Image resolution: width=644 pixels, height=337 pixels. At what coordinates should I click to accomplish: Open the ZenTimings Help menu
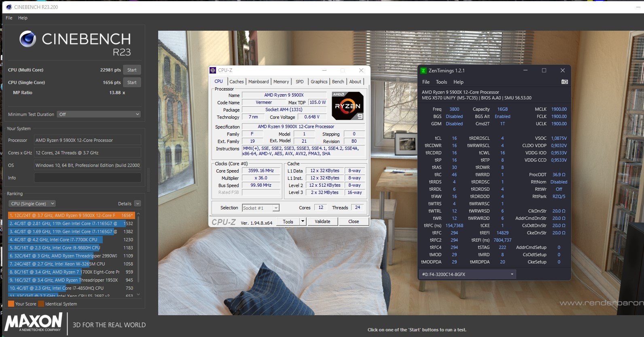pyautogui.click(x=458, y=82)
